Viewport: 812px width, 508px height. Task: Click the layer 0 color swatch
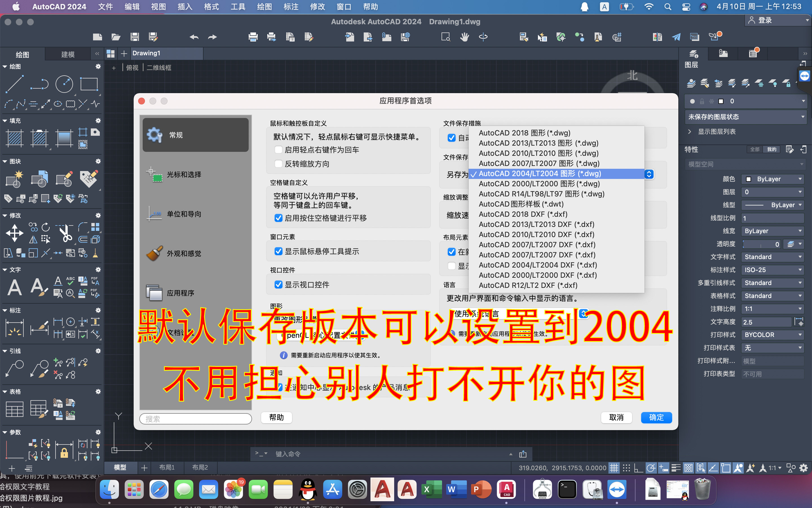click(721, 102)
